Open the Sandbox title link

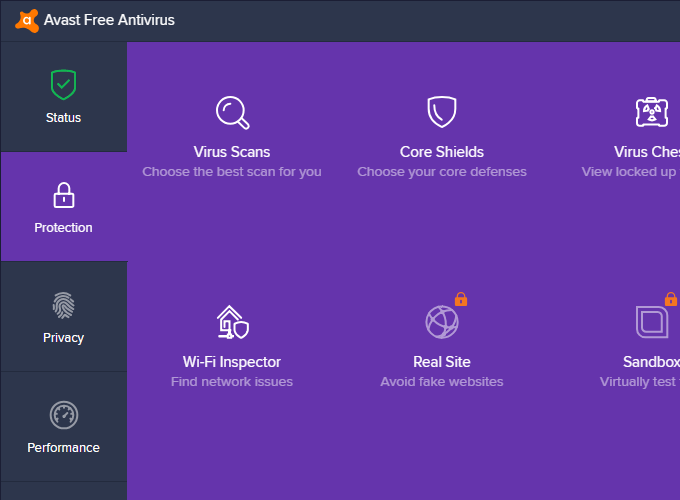pyautogui.click(x=651, y=362)
